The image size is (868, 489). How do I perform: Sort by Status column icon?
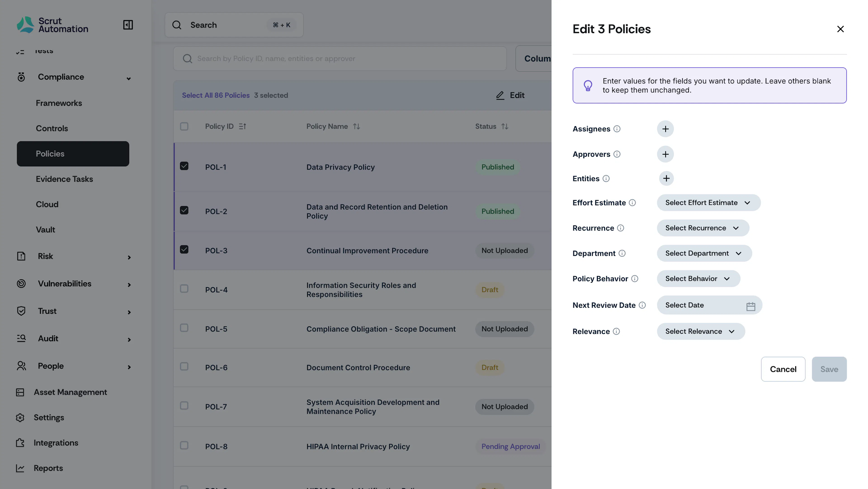click(x=505, y=126)
